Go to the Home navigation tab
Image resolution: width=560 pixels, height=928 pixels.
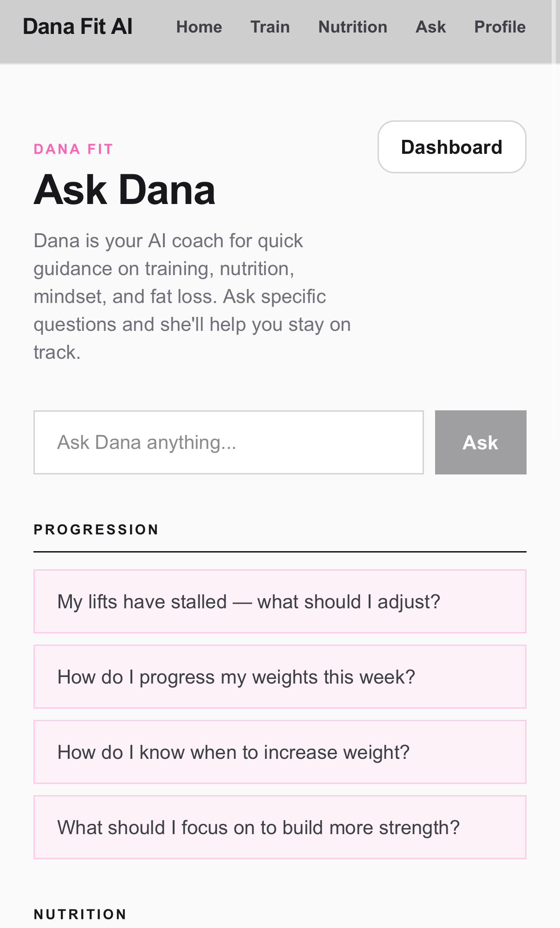[199, 27]
